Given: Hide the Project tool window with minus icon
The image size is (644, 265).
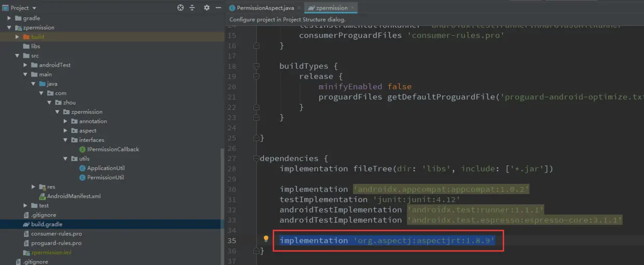Looking at the screenshot, I should 218,8.
